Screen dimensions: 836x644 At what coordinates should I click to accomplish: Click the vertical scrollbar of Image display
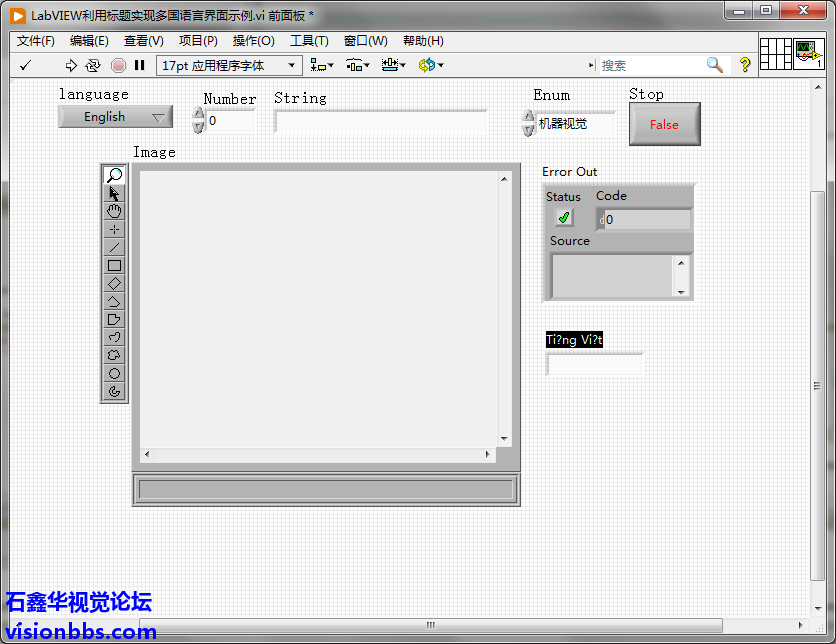point(504,308)
